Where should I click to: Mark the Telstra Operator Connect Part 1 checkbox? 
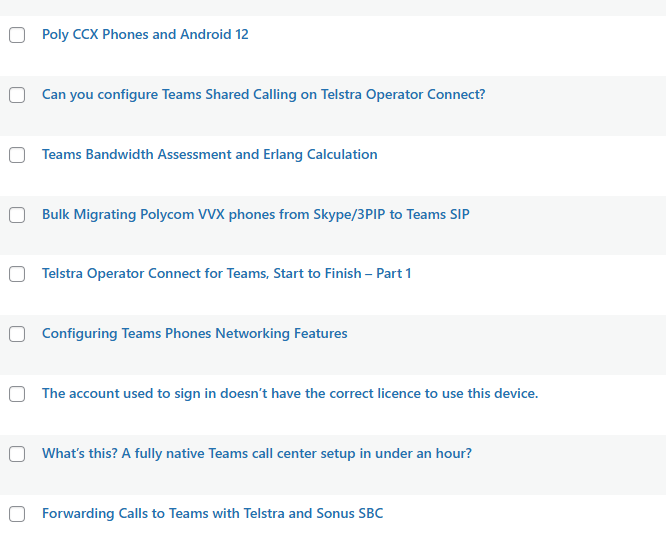coord(17,274)
